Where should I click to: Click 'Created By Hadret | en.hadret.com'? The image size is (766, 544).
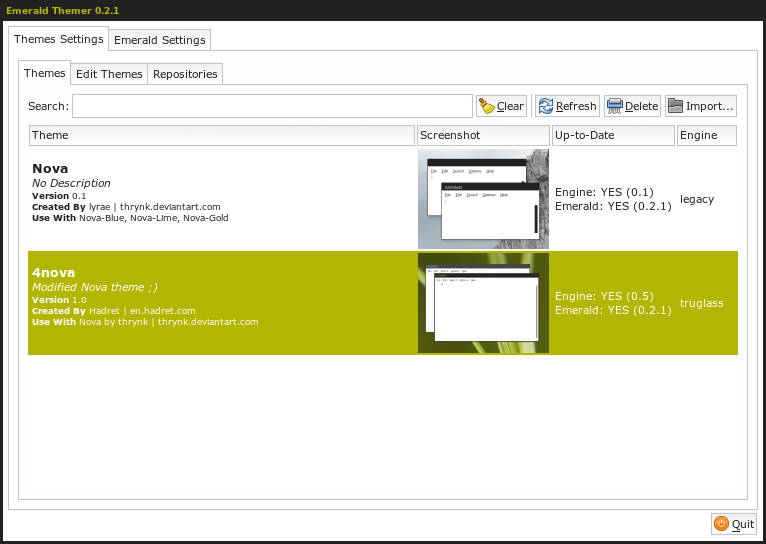114,311
